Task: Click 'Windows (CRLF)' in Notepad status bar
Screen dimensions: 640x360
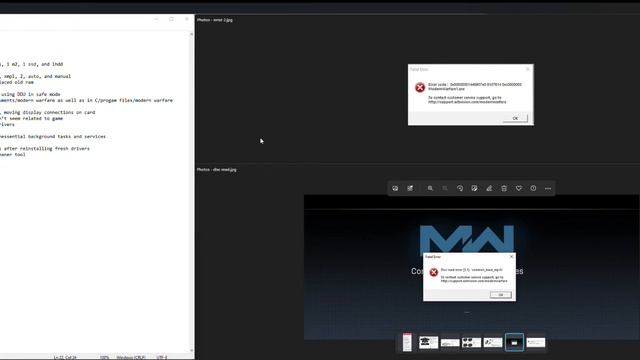Action: pos(131,358)
